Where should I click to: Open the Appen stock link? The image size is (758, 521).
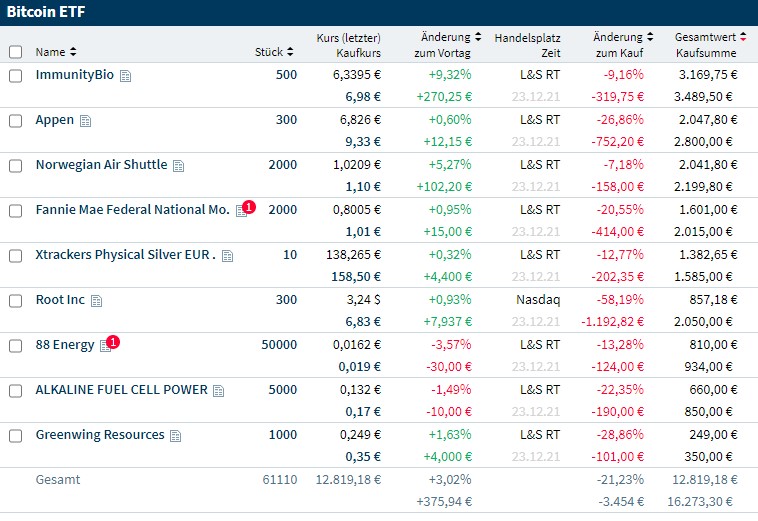pos(55,120)
